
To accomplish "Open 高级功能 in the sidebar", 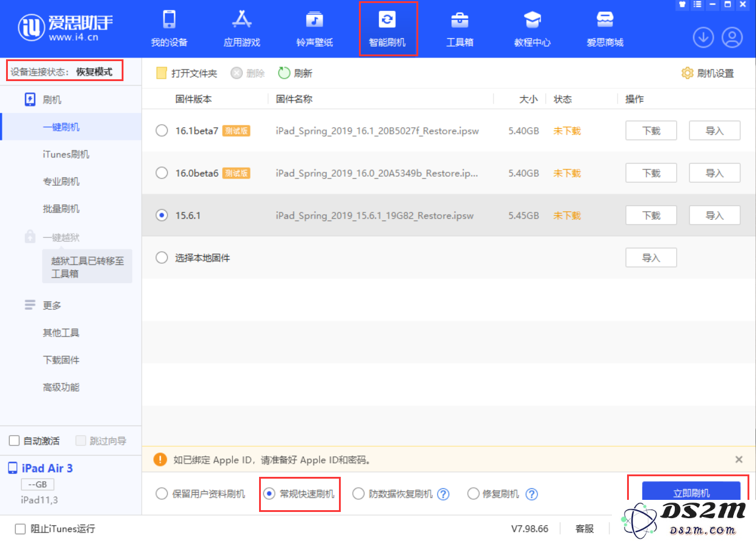I will [61, 387].
